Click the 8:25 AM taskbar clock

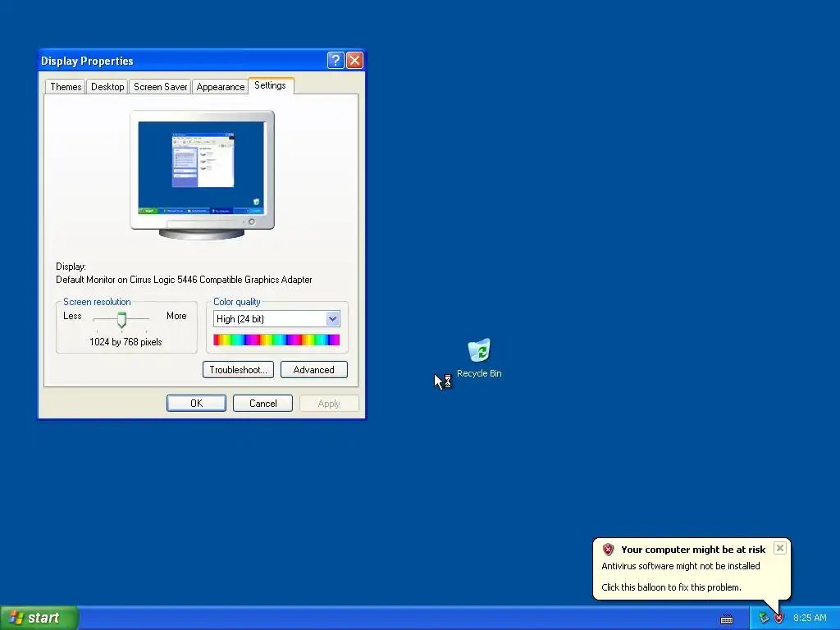coord(810,618)
